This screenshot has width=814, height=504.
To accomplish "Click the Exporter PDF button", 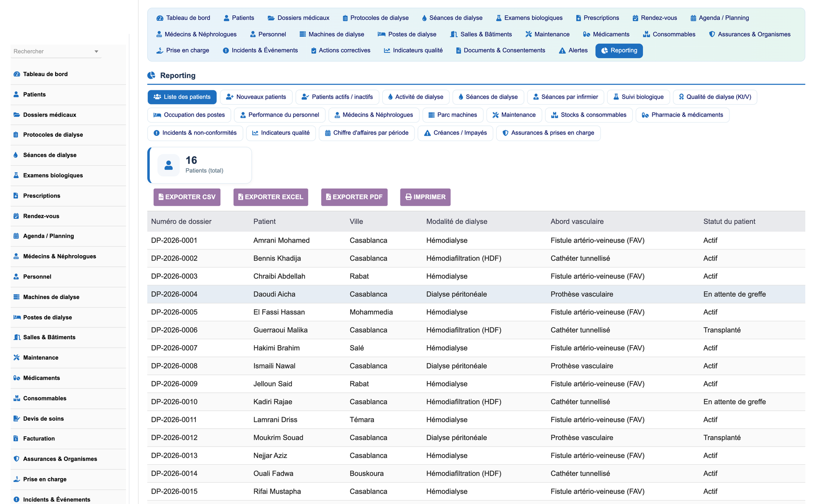I will 354,197.
